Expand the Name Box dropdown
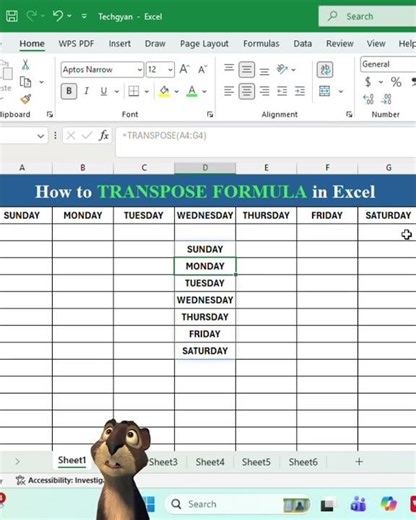 pos(41,136)
